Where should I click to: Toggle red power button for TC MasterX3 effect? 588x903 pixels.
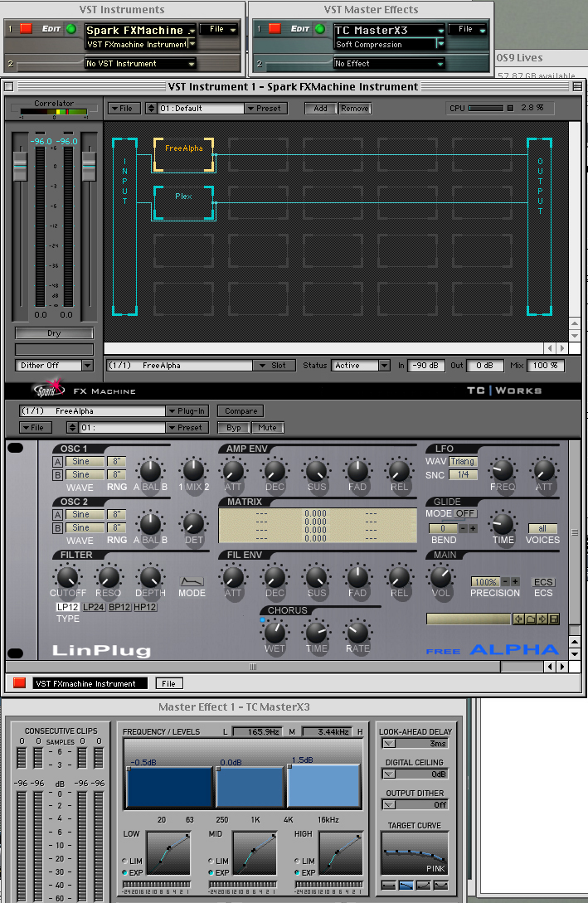pos(275,29)
